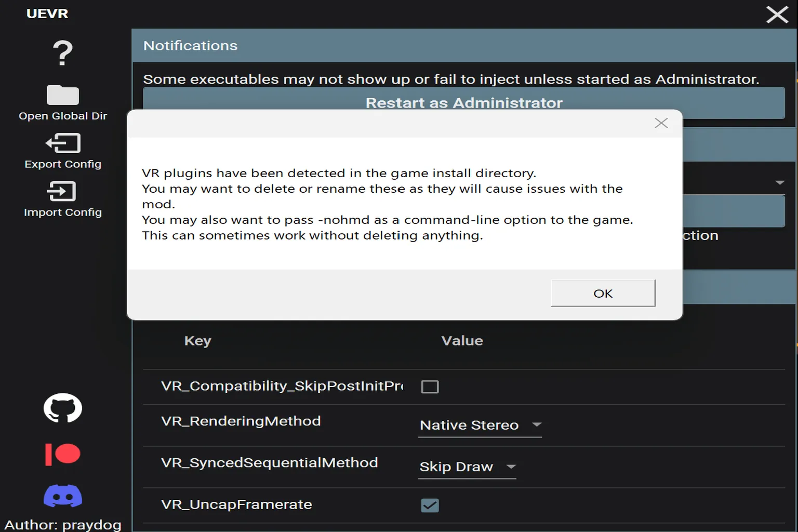
Task: Open the Discord icon in sidebar
Action: (x=63, y=496)
